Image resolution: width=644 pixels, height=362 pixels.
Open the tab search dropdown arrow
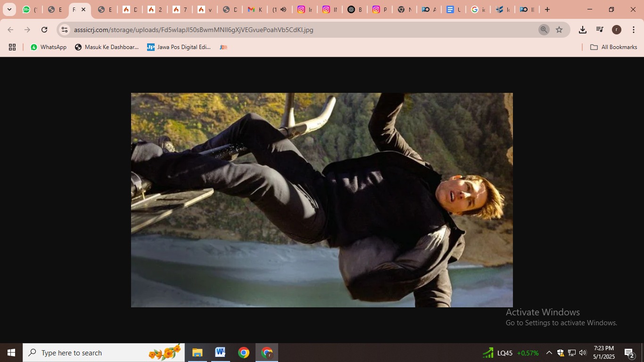pyautogui.click(x=9, y=9)
